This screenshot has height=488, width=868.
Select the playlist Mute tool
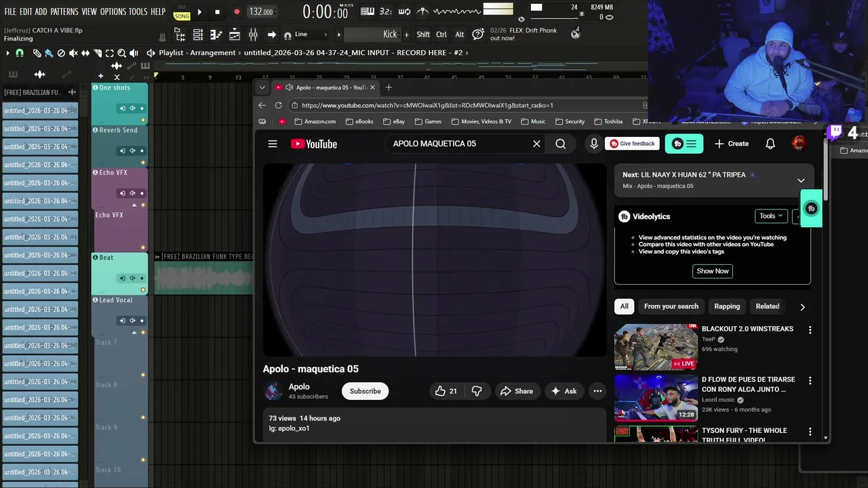click(x=73, y=53)
